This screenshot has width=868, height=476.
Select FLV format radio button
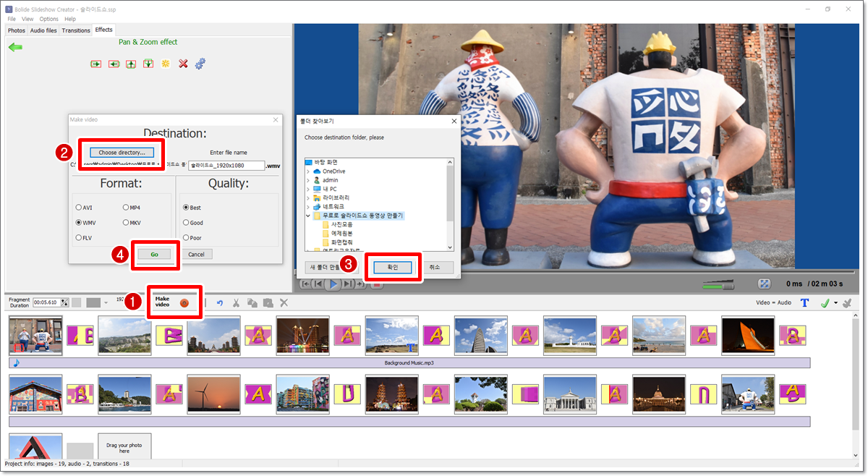(x=79, y=237)
